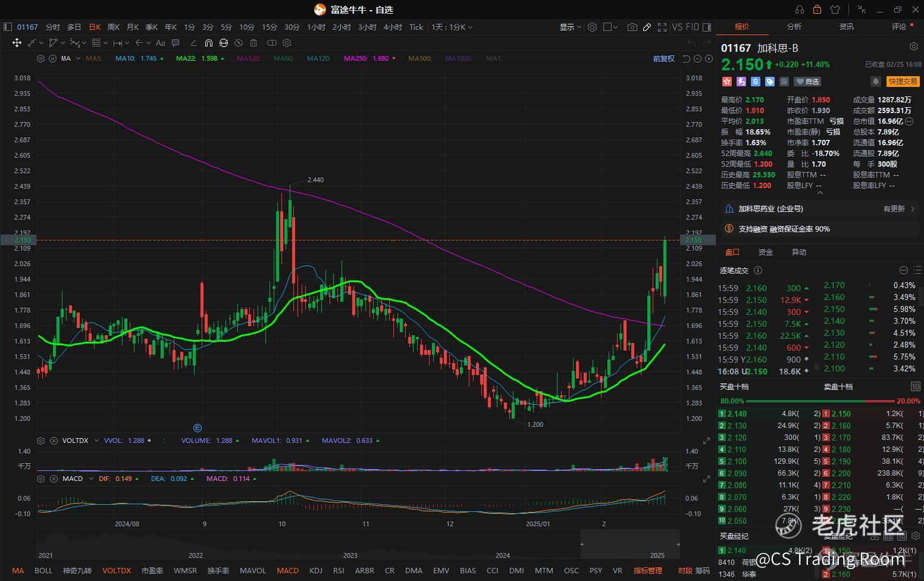Open customer service headset icon
The image size is (924, 581).
(799, 10)
